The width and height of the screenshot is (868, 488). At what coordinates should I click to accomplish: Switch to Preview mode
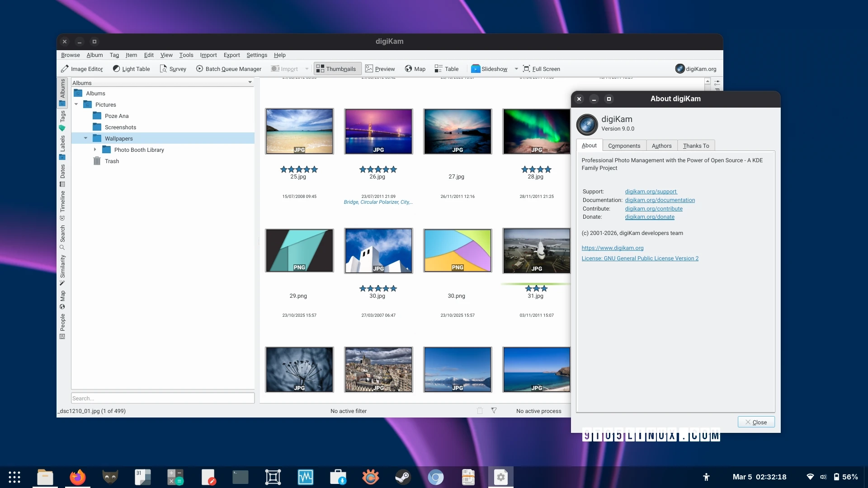click(x=380, y=69)
